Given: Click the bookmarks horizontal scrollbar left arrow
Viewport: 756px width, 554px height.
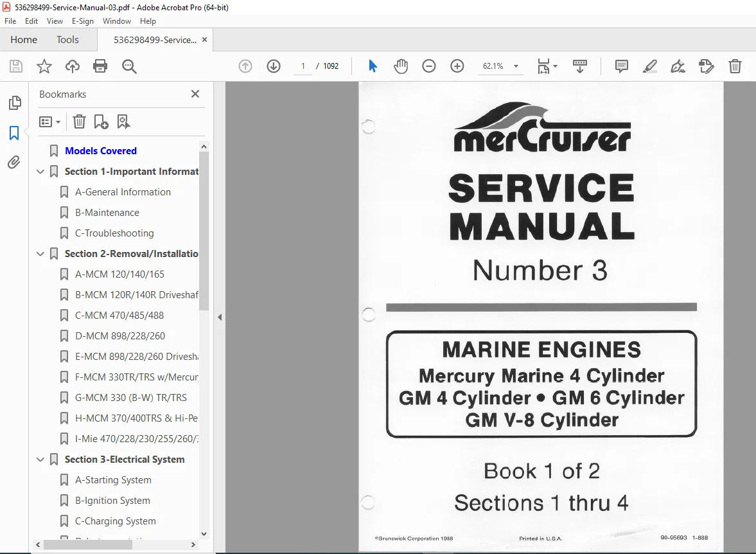Looking at the screenshot, I should point(39,545).
